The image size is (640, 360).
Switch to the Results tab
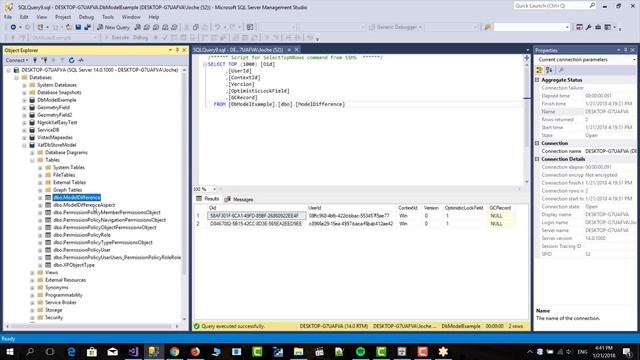[x=208, y=199]
